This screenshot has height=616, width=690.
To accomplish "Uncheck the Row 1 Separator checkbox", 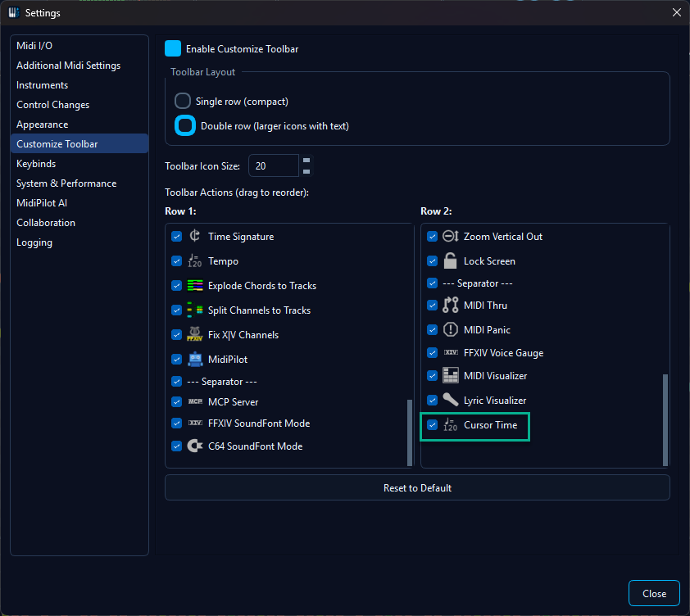I will [176, 381].
